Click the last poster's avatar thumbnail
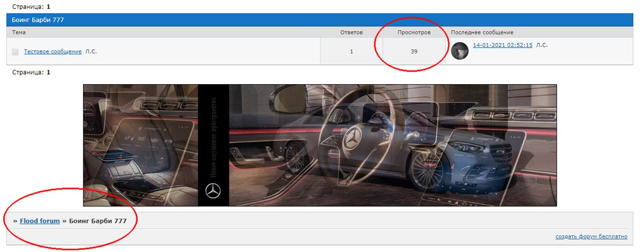The height and width of the screenshot is (252, 644). pyautogui.click(x=460, y=51)
